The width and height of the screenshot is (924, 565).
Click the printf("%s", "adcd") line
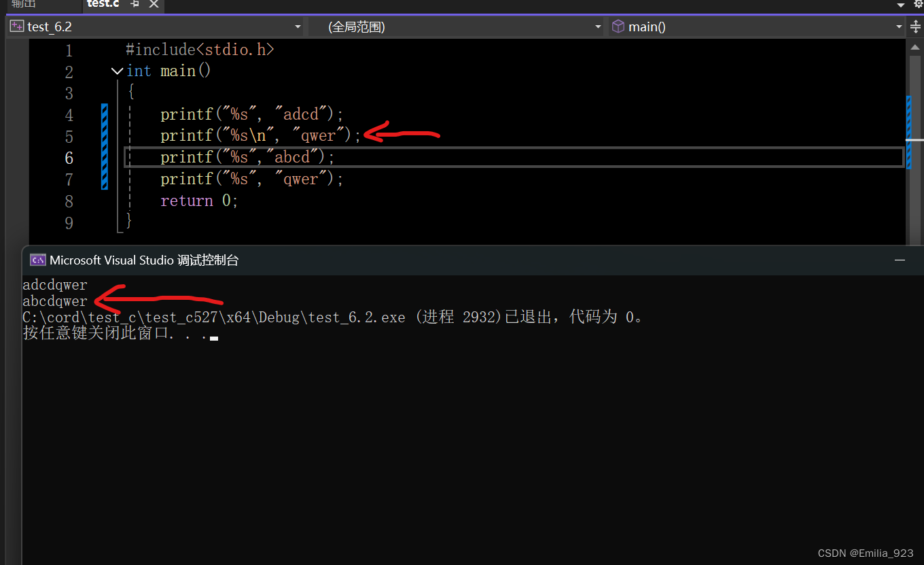coord(252,114)
